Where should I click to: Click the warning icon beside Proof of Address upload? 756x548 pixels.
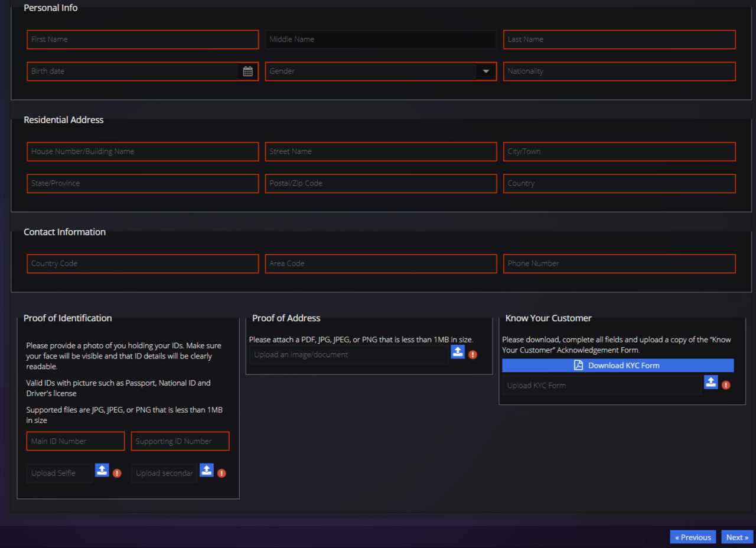(x=472, y=355)
